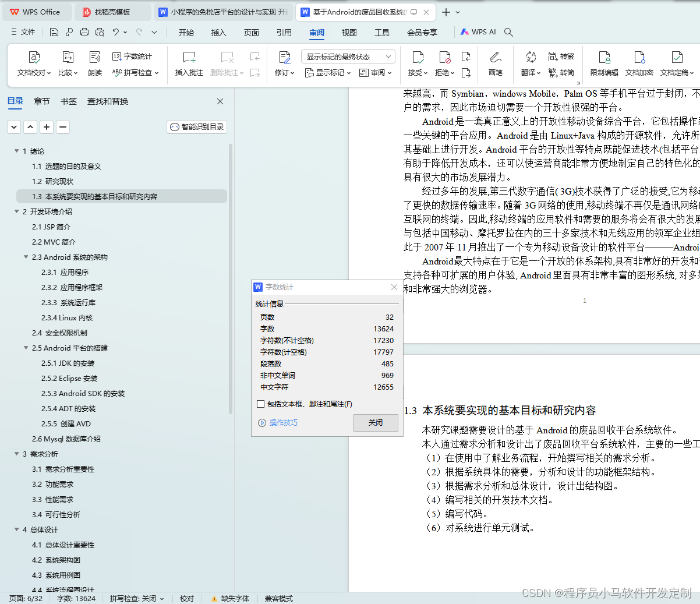
Task: Click the print icon in quick toolbar
Action: (x=84, y=32)
